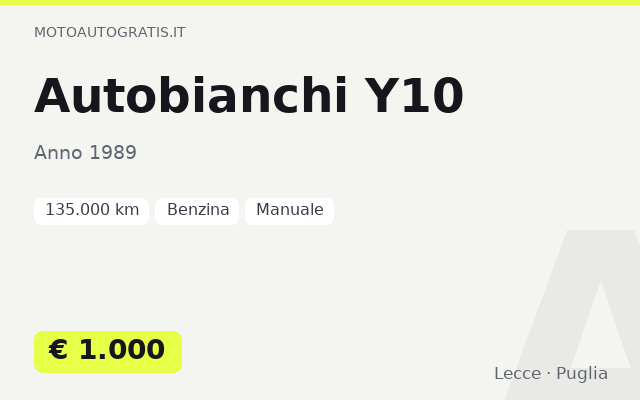Open the Puglia region location link
Viewport: 640px width, 400px height.
click(x=582, y=373)
